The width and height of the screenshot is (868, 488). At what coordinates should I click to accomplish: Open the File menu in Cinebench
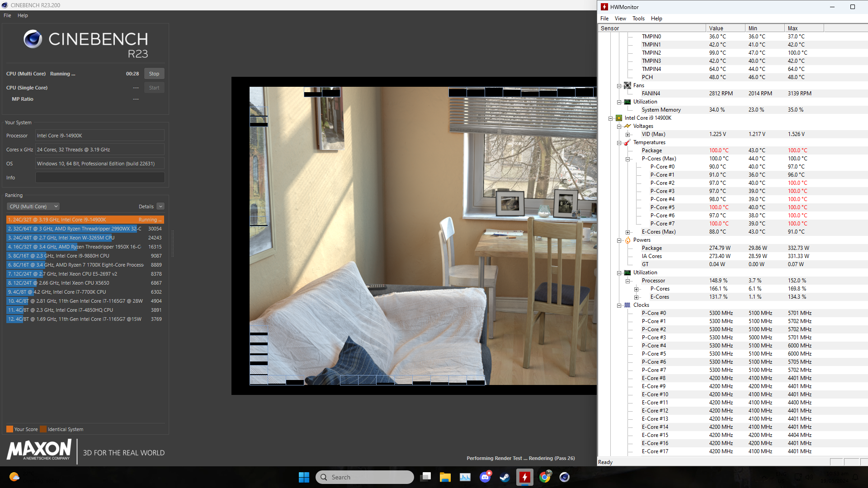tap(7, 15)
